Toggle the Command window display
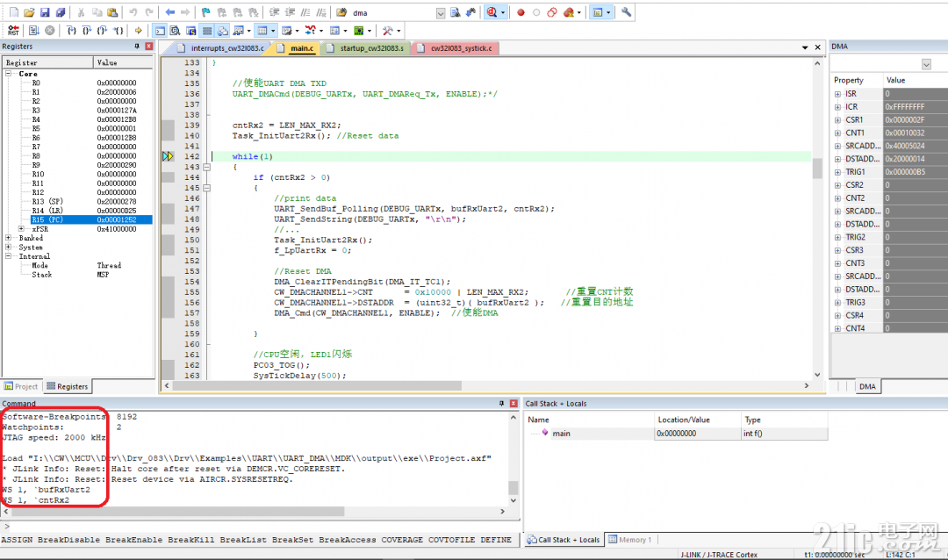Viewport: 948px width, 560px height. (x=160, y=30)
